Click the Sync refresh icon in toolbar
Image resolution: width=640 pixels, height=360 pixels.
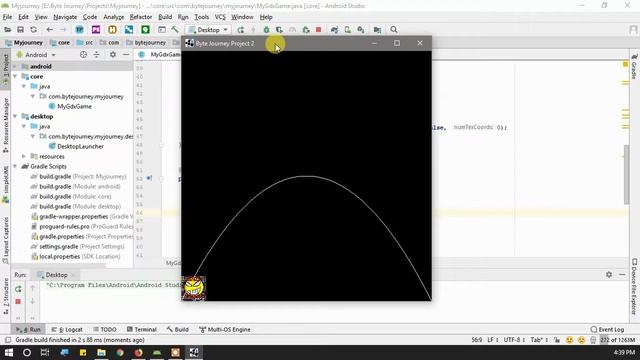(33, 30)
